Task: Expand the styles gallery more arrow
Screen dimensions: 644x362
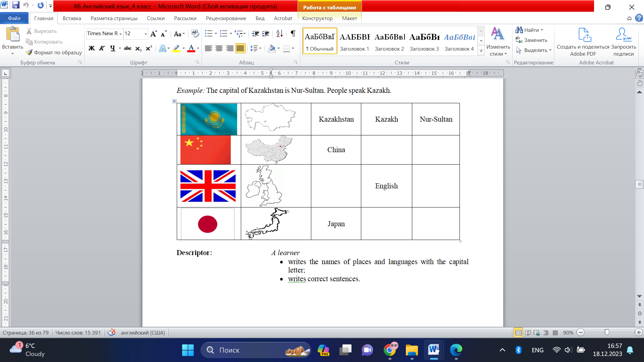Action: [x=481, y=51]
